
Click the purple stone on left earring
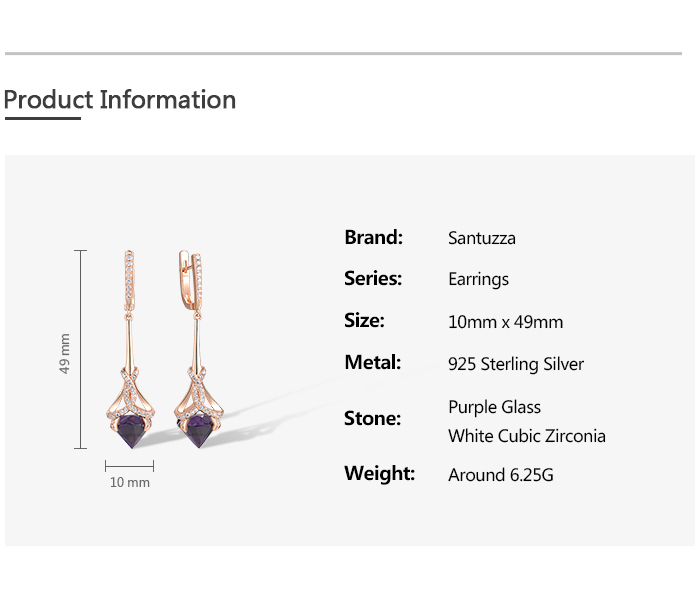tap(130, 432)
